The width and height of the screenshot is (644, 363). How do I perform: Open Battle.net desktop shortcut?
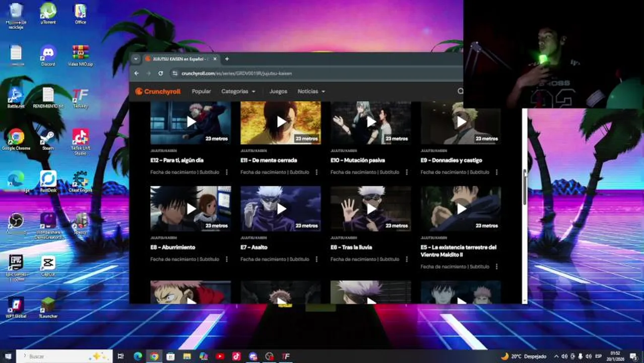pyautogui.click(x=16, y=98)
